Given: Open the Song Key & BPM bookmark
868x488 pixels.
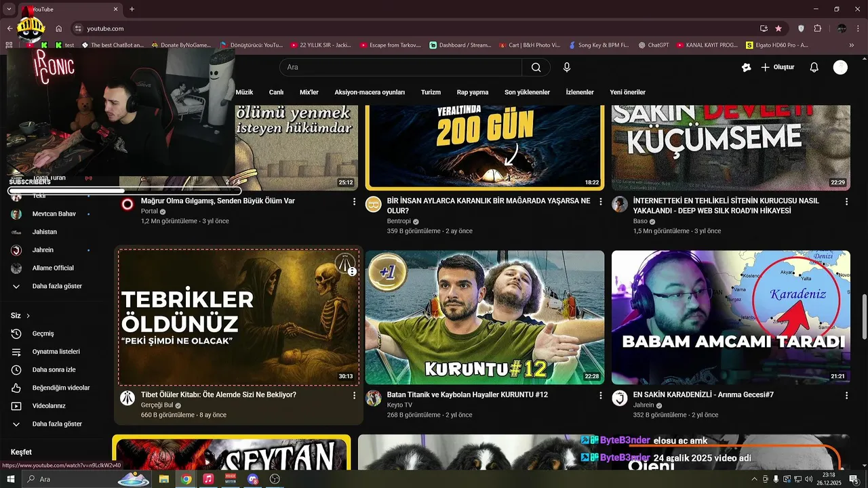Looking at the screenshot, I should click(x=598, y=45).
